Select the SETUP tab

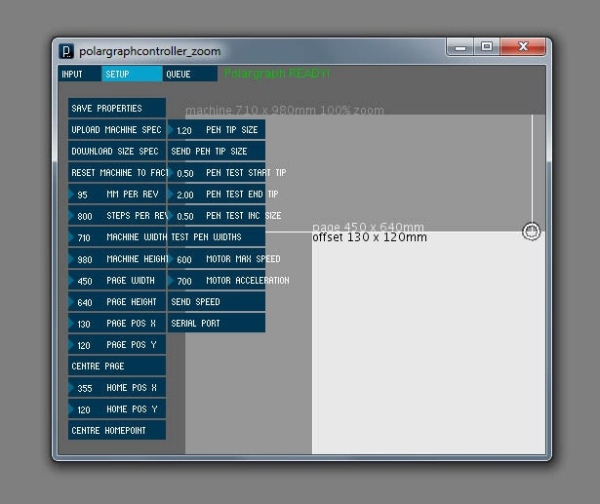[132, 73]
